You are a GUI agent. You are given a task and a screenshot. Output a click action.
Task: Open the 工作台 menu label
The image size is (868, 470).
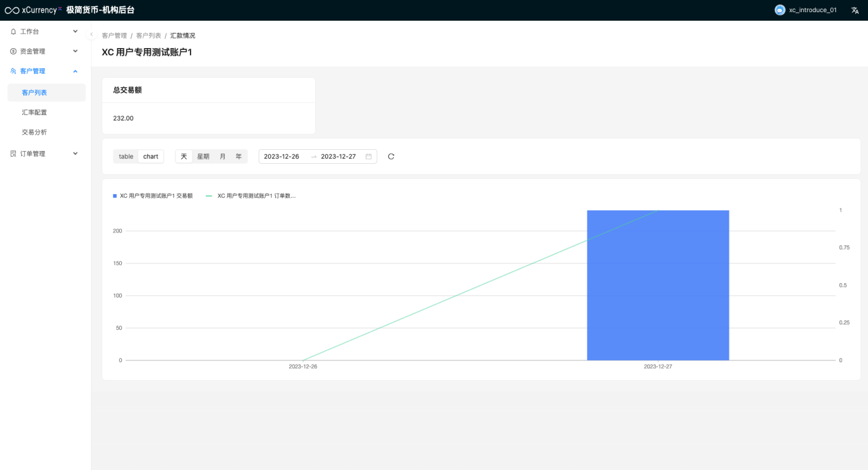pyautogui.click(x=29, y=32)
